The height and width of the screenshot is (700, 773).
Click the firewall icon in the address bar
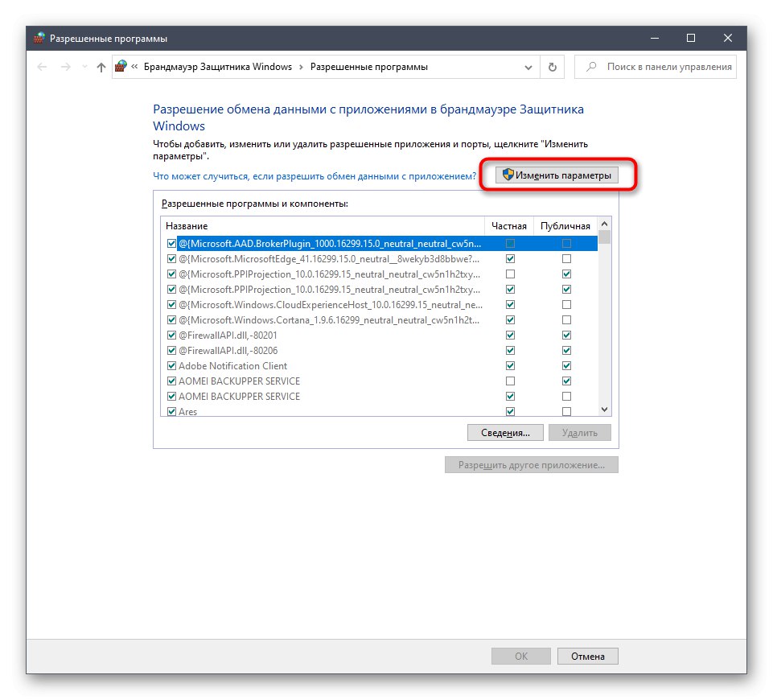tap(121, 67)
